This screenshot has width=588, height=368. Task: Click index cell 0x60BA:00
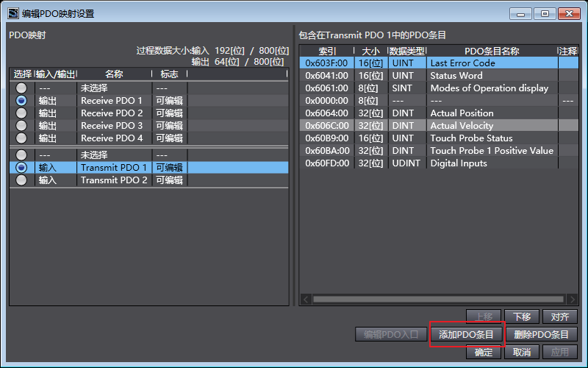click(x=326, y=151)
